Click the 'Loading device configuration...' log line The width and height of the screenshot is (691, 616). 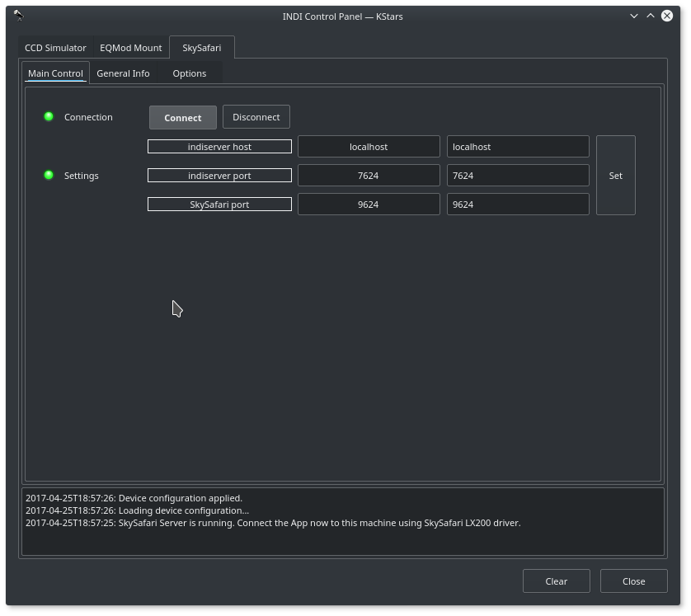pos(137,510)
